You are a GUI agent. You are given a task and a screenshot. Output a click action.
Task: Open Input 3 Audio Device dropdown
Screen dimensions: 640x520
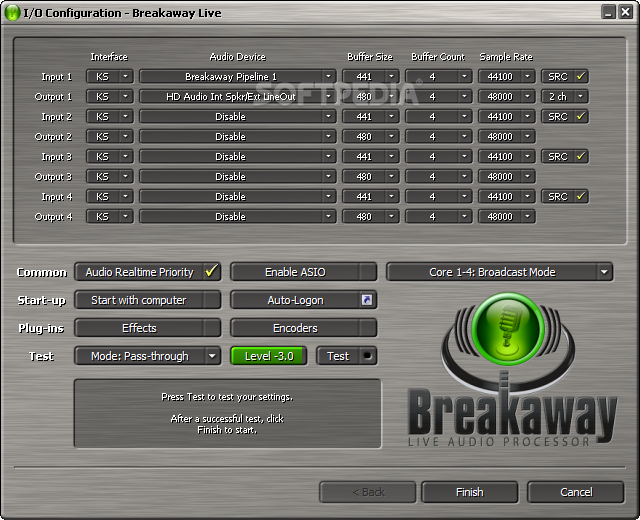click(238, 156)
